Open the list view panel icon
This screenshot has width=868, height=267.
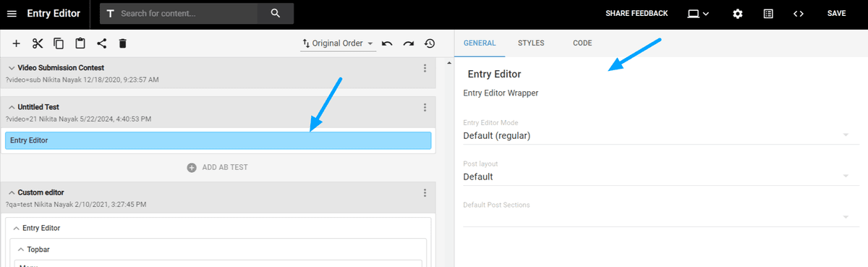point(768,14)
